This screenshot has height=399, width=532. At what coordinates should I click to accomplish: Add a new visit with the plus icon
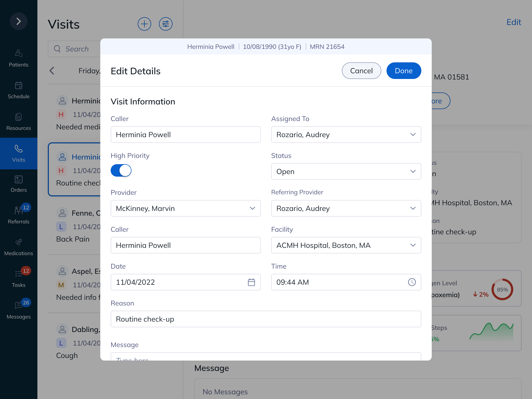click(x=144, y=24)
